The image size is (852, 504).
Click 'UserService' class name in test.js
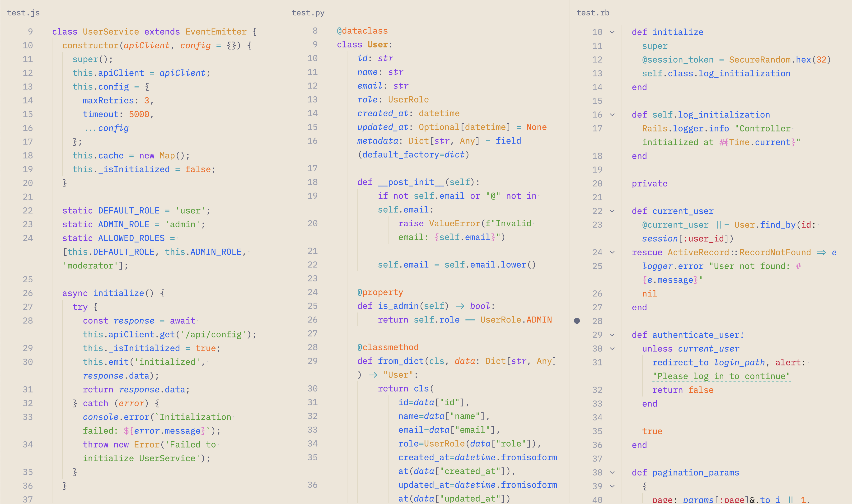(x=111, y=32)
